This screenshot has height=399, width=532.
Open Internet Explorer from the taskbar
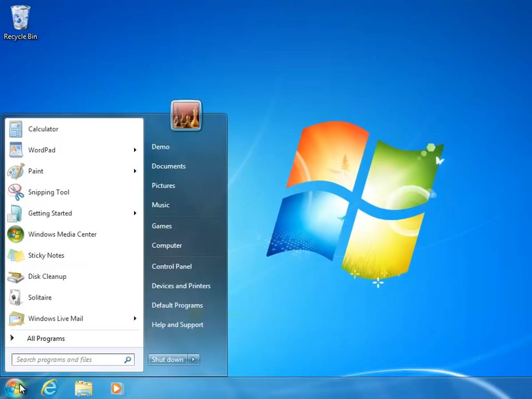point(49,388)
